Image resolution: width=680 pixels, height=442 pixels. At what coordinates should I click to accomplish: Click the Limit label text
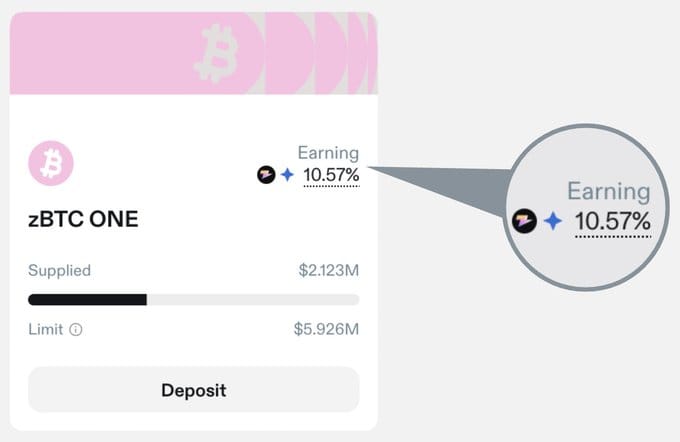[x=46, y=329]
